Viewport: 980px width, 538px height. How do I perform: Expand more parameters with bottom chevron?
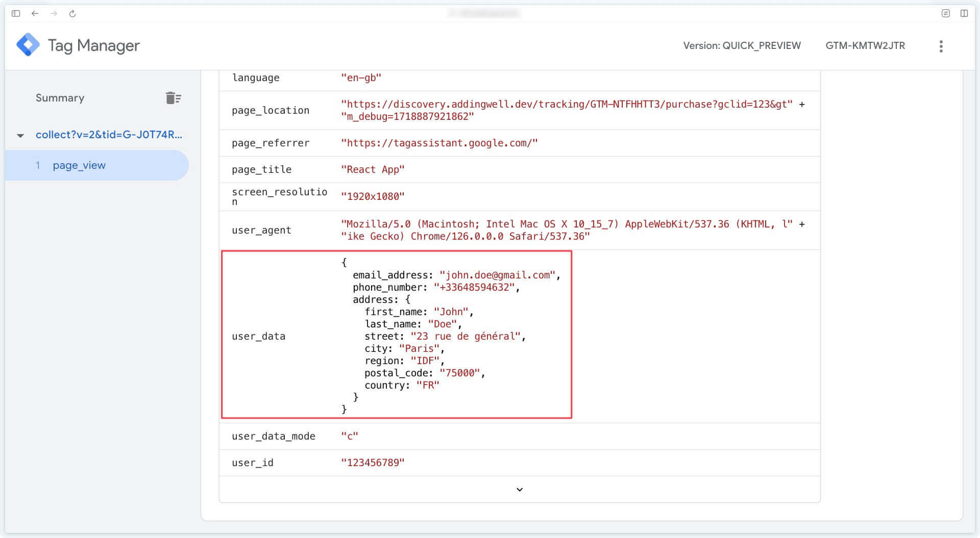(520, 490)
